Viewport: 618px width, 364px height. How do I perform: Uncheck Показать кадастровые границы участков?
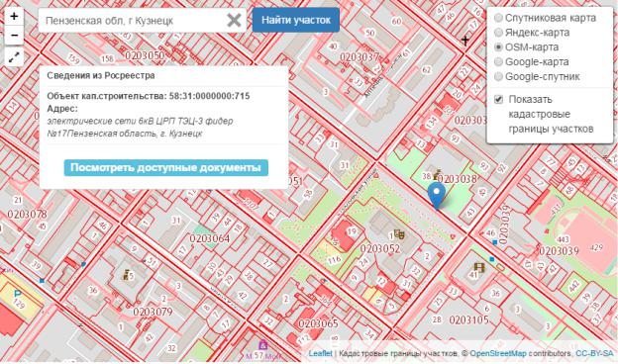coord(498,99)
